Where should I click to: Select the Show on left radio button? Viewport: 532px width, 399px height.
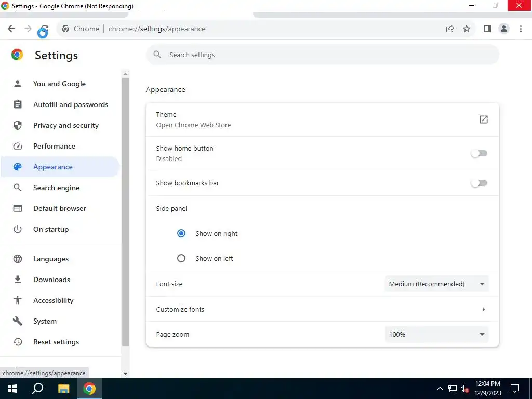click(x=181, y=259)
